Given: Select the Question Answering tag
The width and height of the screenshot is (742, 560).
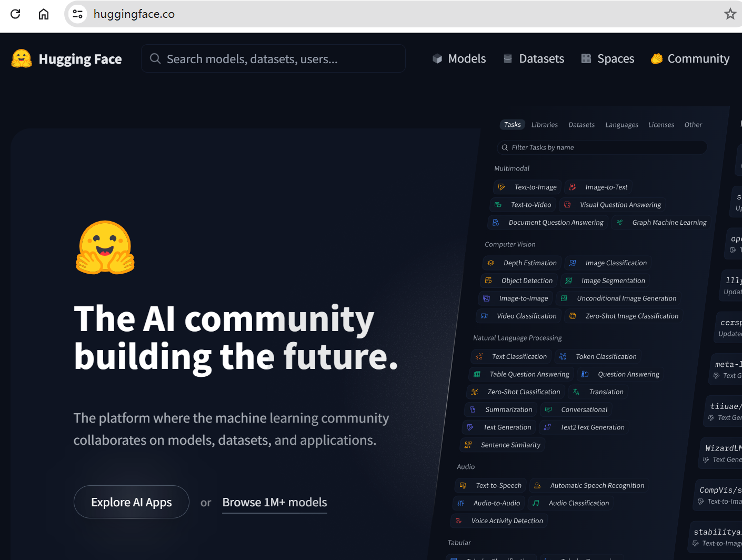Looking at the screenshot, I should point(620,374).
